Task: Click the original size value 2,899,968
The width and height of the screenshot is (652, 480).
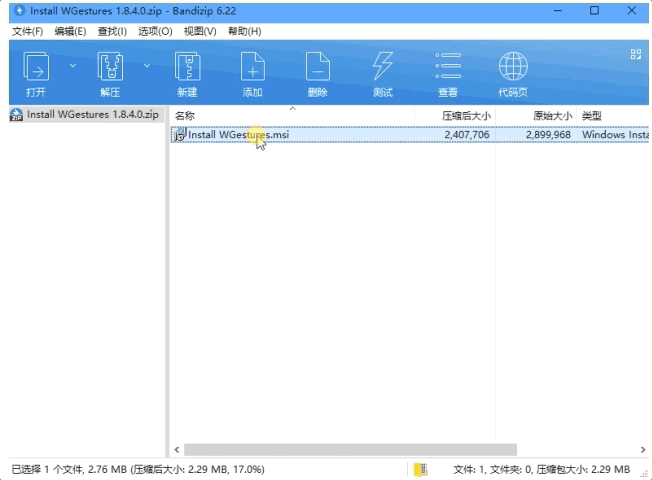Action: (x=548, y=134)
